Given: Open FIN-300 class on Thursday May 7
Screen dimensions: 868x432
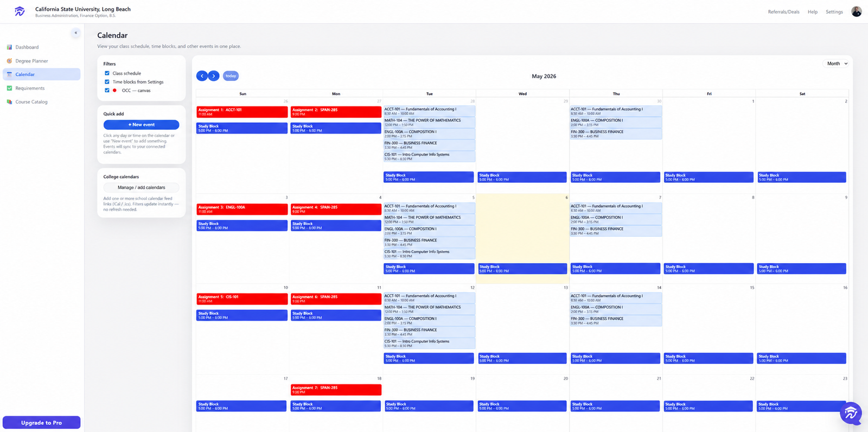Looking at the screenshot, I should (616, 231).
